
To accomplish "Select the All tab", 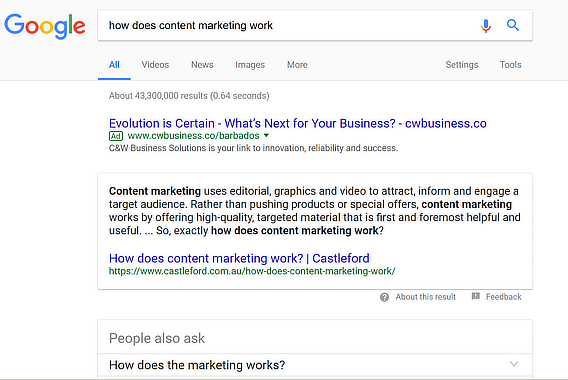I will (114, 65).
